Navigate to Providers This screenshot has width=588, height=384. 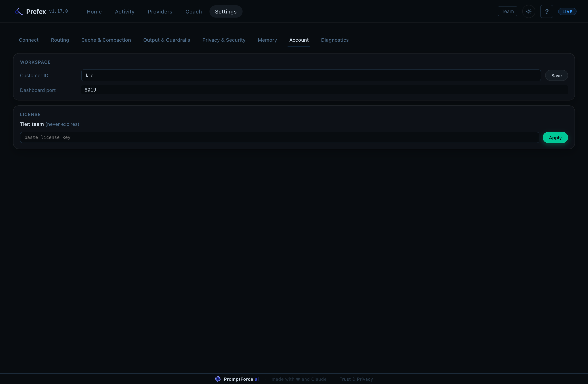click(160, 12)
